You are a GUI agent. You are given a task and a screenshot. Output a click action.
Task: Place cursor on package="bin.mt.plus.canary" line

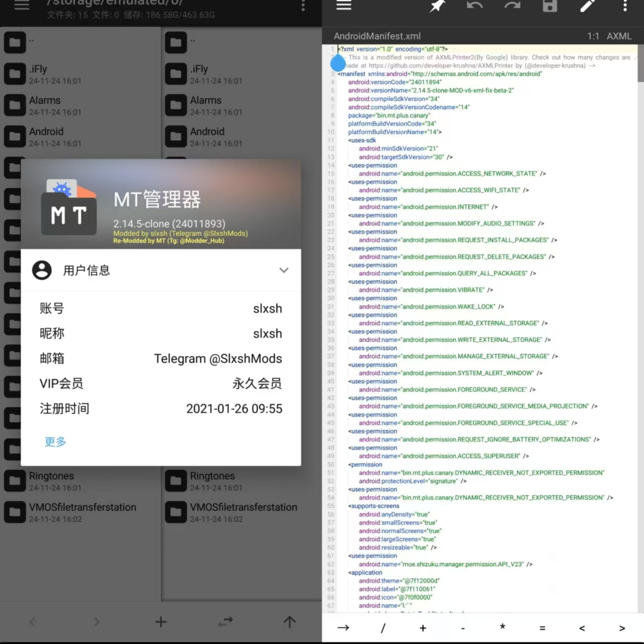[x=389, y=115]
